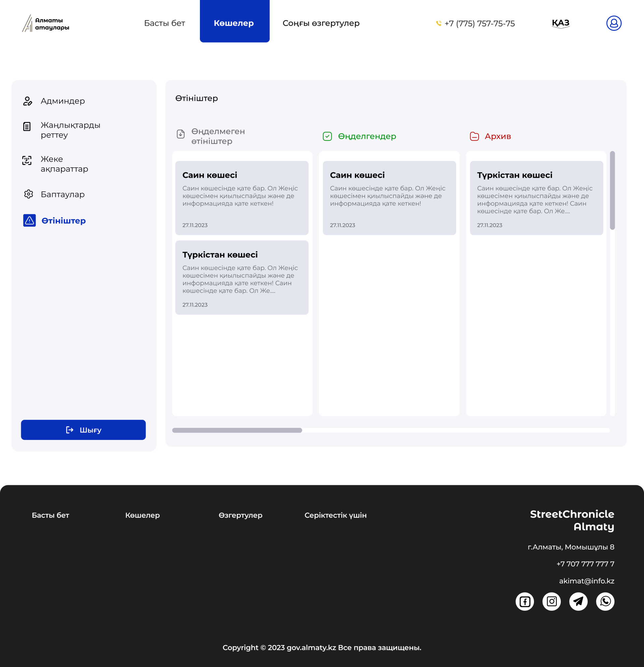Click the Жеке ақпараттар scan icon

(27, 160)
